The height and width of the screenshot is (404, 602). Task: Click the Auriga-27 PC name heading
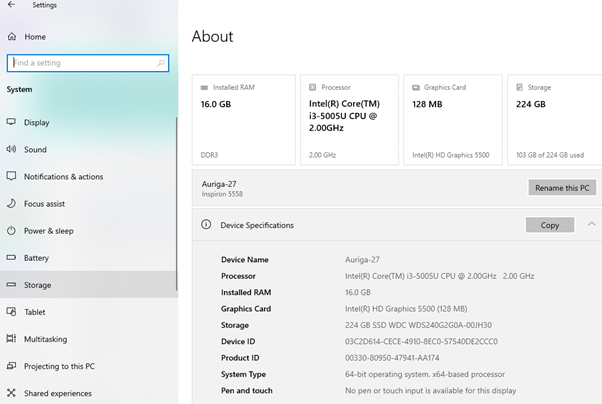point(219,184)
